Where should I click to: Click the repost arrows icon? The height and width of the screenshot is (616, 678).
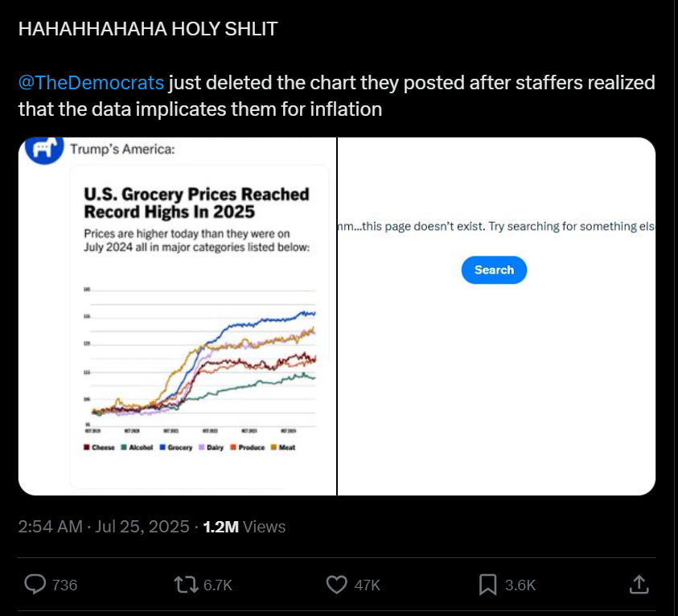(x=186, y=585)
